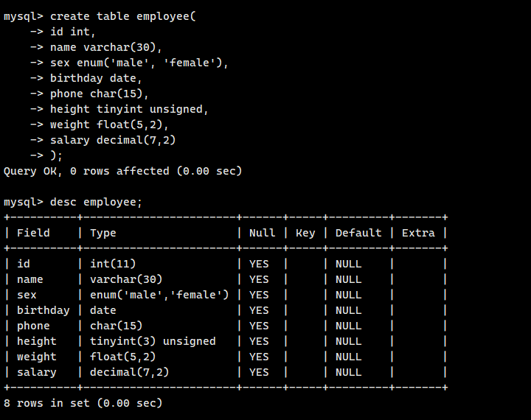The image size is (531, 420).
Task: Click the 'tinyint(3) unsigned' type cell
Action: click(153, 341)
